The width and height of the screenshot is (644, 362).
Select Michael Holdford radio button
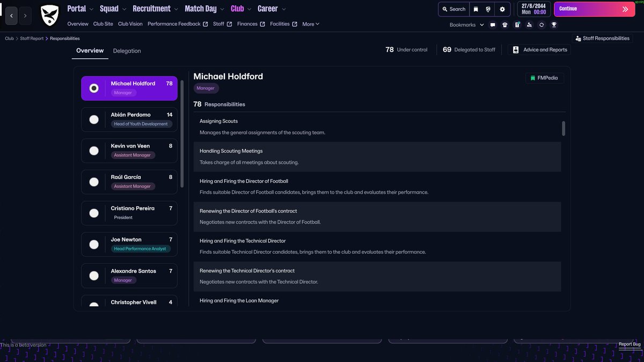[94, 88]
